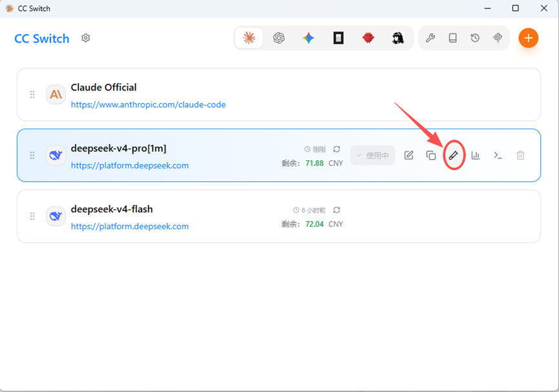
Task: Open deepseek-v4-flash platform.deepseek.com link
Action: 130,227
